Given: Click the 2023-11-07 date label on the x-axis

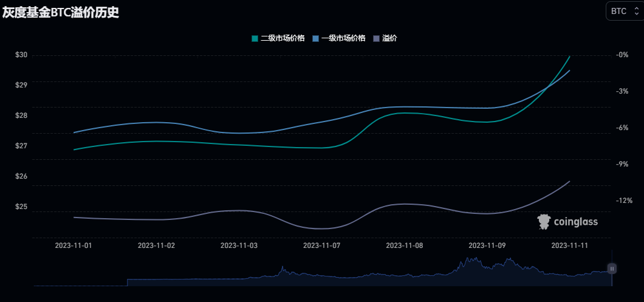Looking at the screenshot, I should pyautogui.click(x=321, y=245).
